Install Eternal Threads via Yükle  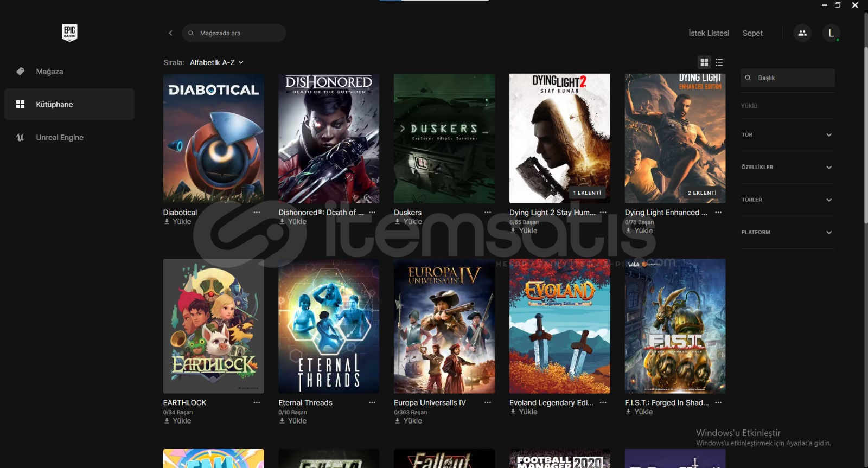point(293,421)
